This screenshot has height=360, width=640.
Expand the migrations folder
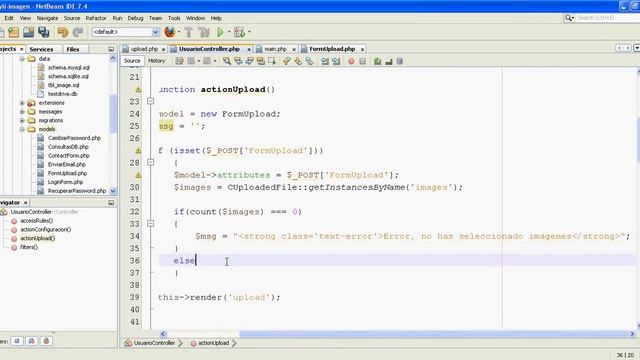tap(22, 120)
